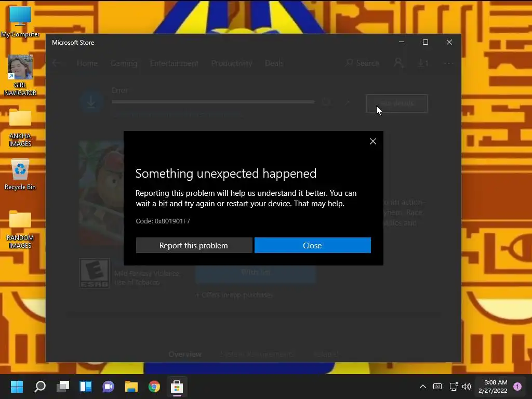Open the Gaming tab
The width and height of the screenshot is (532, 399).
coord(124,63)
